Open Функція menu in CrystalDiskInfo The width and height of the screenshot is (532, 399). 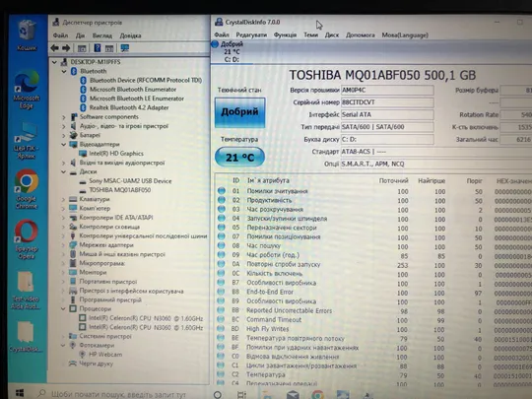point(285,34)
